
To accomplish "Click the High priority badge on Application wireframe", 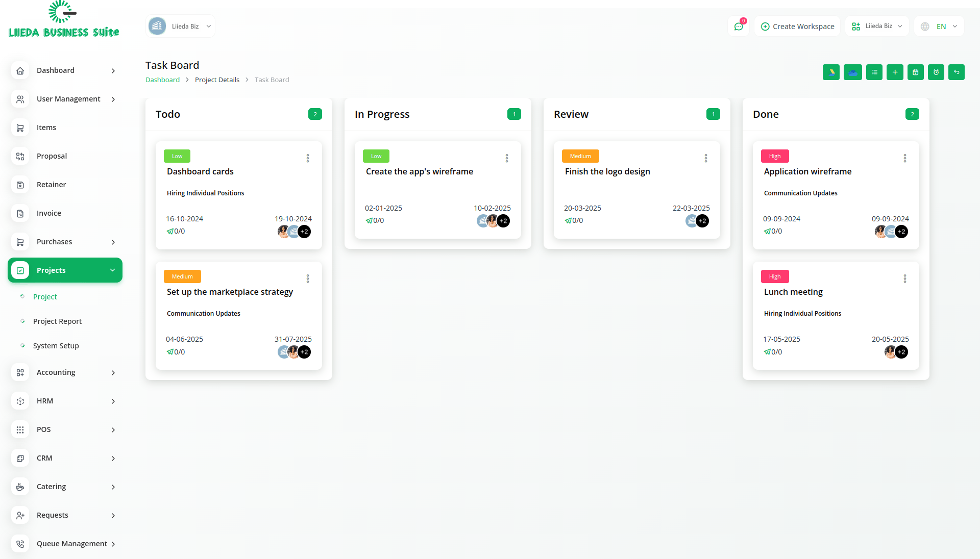I will point(774,157).
